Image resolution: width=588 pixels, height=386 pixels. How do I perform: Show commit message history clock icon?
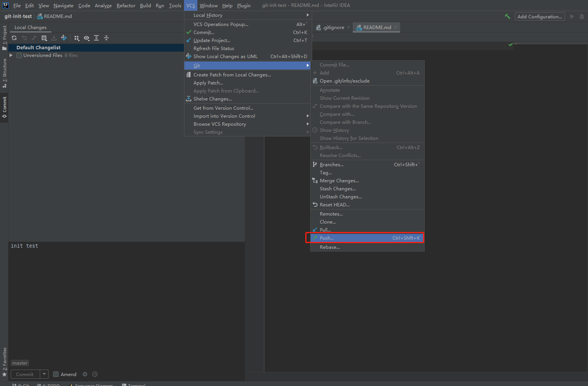tap(95, 374)
